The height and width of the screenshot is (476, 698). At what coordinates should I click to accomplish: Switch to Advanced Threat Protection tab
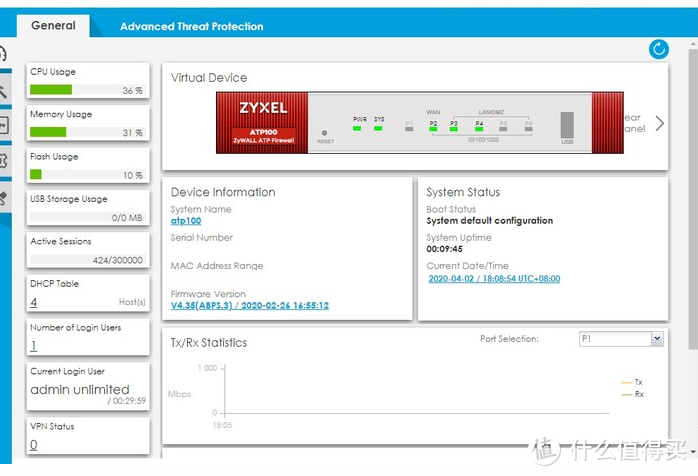coord(191,26)
